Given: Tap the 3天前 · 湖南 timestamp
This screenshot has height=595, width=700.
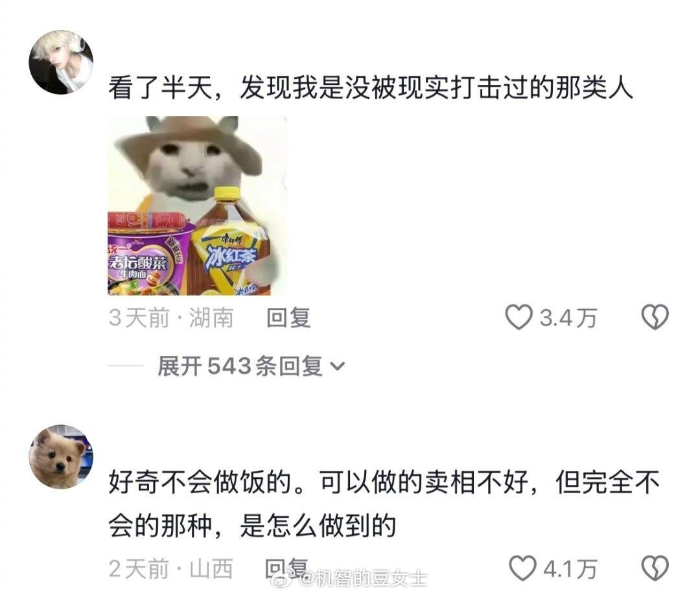Looking at the screenshot, I should coord(171,318).
